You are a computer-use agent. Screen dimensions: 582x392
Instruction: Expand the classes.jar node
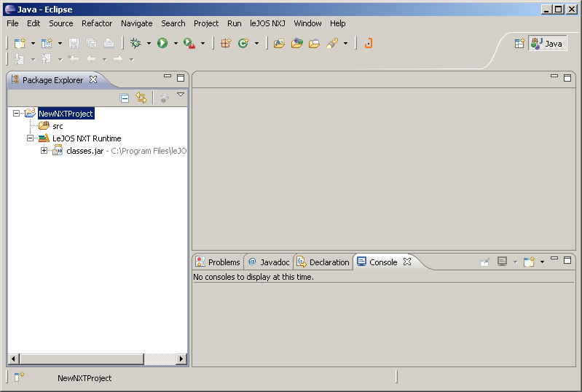pyautogui.click(x=44, y=150)
